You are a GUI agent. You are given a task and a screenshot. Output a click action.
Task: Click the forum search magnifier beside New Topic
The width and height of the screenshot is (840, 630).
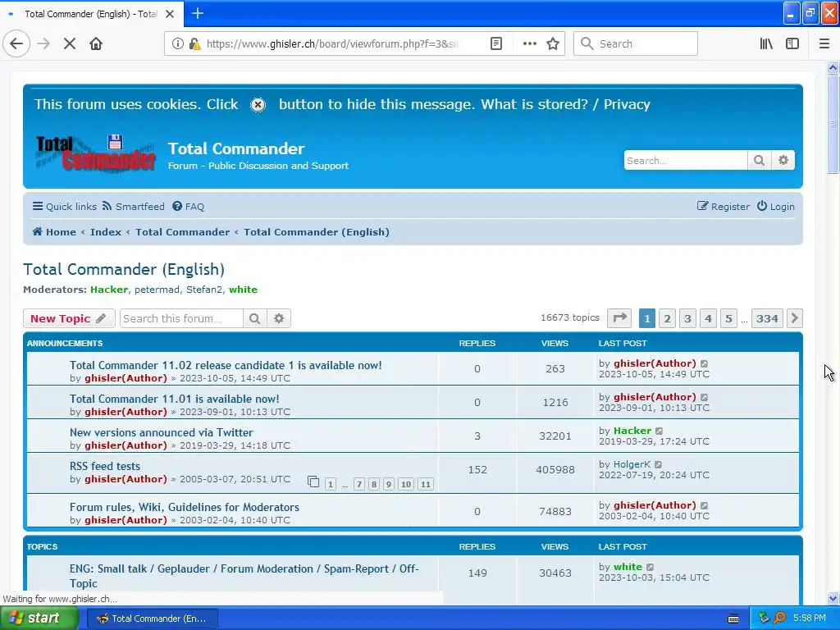coord(255,319)
